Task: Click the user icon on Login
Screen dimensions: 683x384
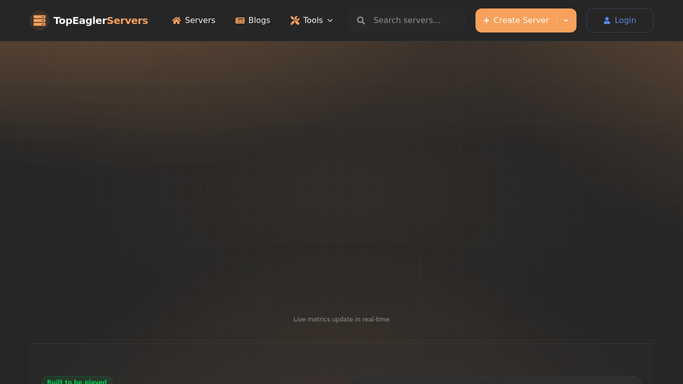Action: click(607, 20)
